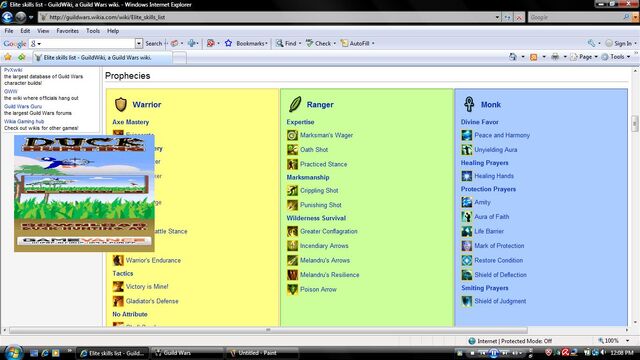Click the Monk ankh profession icon
This screenshot has height=360, width=640.
[469, 104]
